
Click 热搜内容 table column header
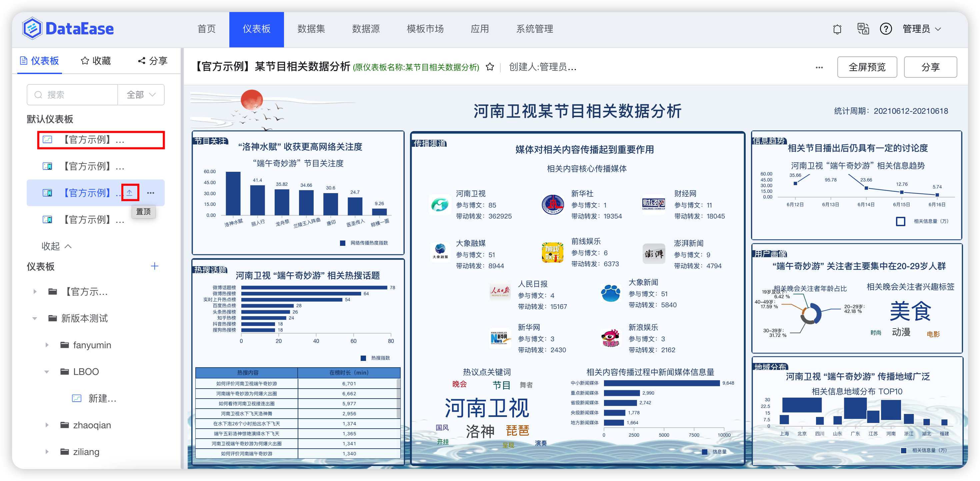point(247,373)
